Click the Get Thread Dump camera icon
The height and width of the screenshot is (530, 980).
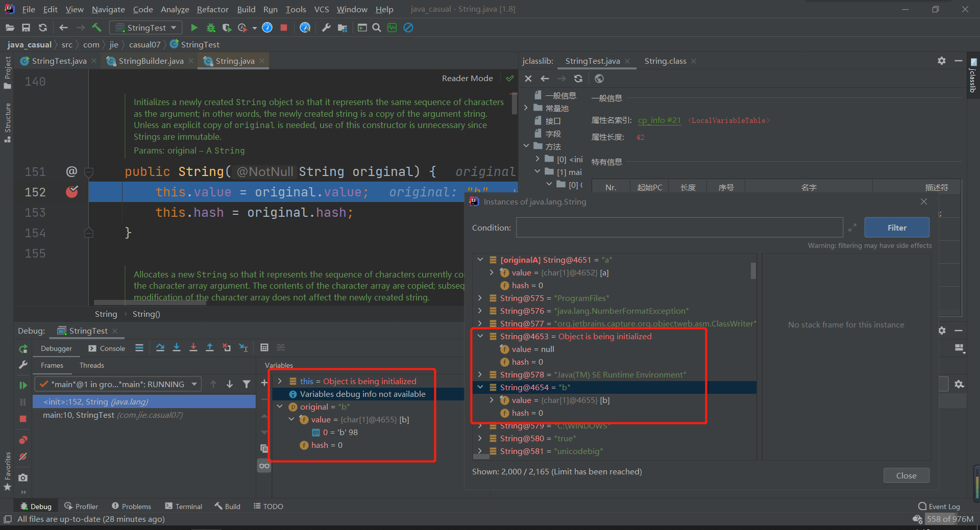(x=23, y=477)
